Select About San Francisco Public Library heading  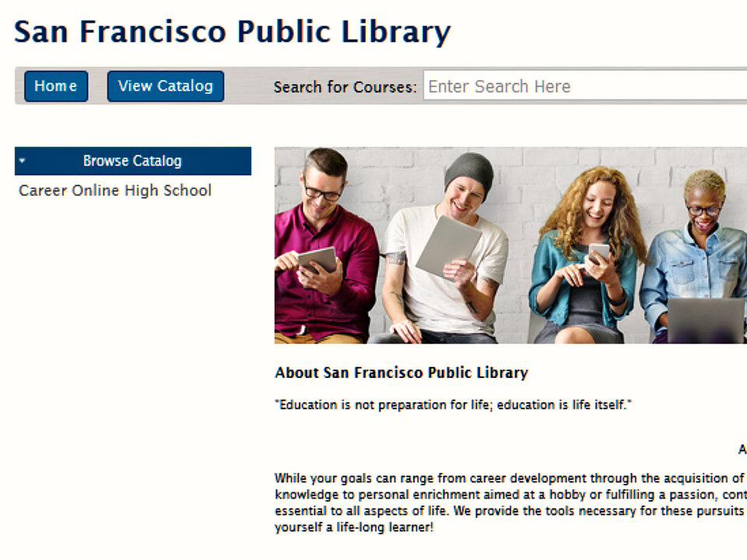pyautogui.click(x=402, y=373)
